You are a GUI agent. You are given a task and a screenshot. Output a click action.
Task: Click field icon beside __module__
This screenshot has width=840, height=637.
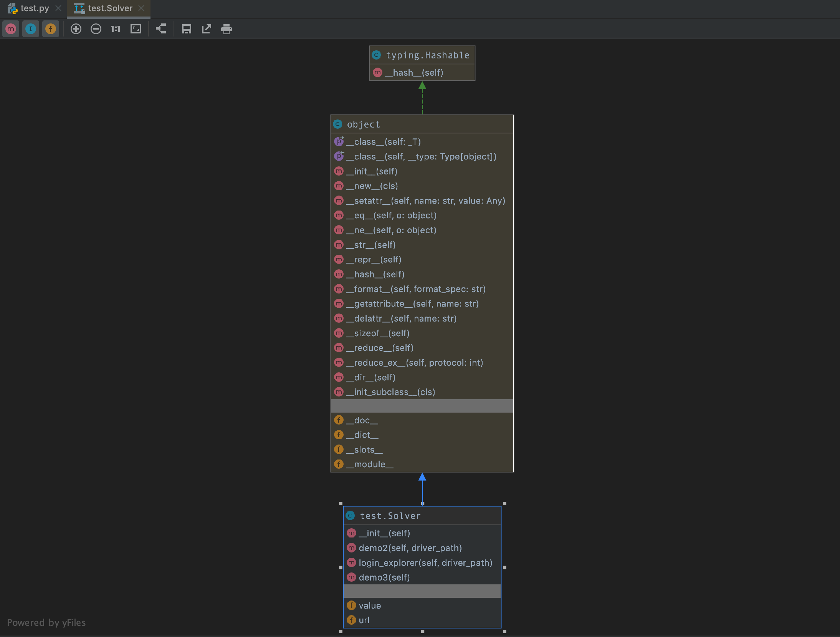click(339, 464)
